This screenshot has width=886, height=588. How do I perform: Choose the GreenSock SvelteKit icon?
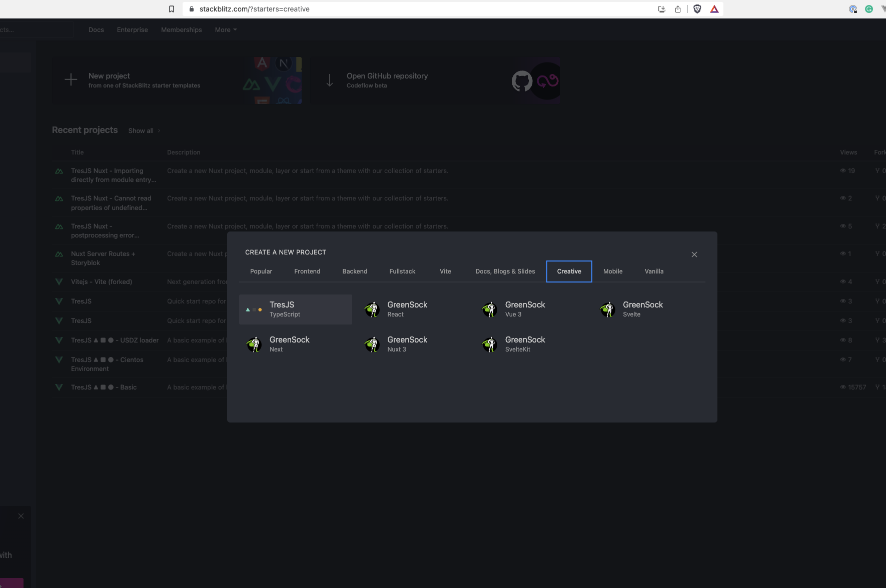pyautogui.click(x=489, y=344)
